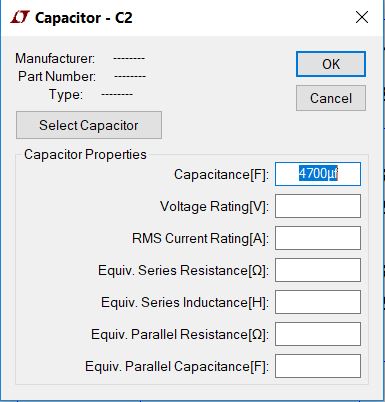Click the Equiv. Series Resistance input box
Image resolution: width=385 pixels, height=402 pixels.
point(318,270)
